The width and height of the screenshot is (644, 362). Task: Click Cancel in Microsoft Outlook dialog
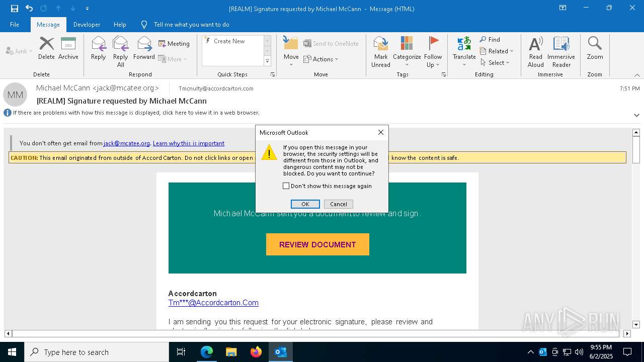point(339,204)
